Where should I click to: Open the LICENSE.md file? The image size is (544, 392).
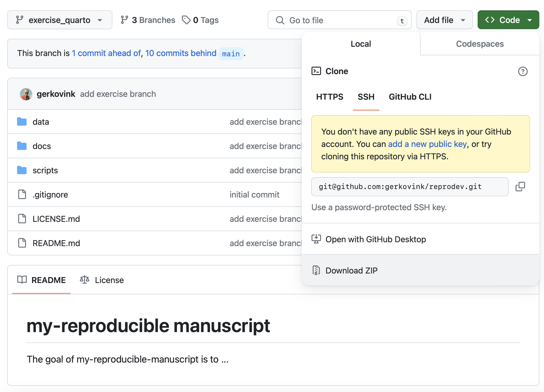(x=56, y=219)
